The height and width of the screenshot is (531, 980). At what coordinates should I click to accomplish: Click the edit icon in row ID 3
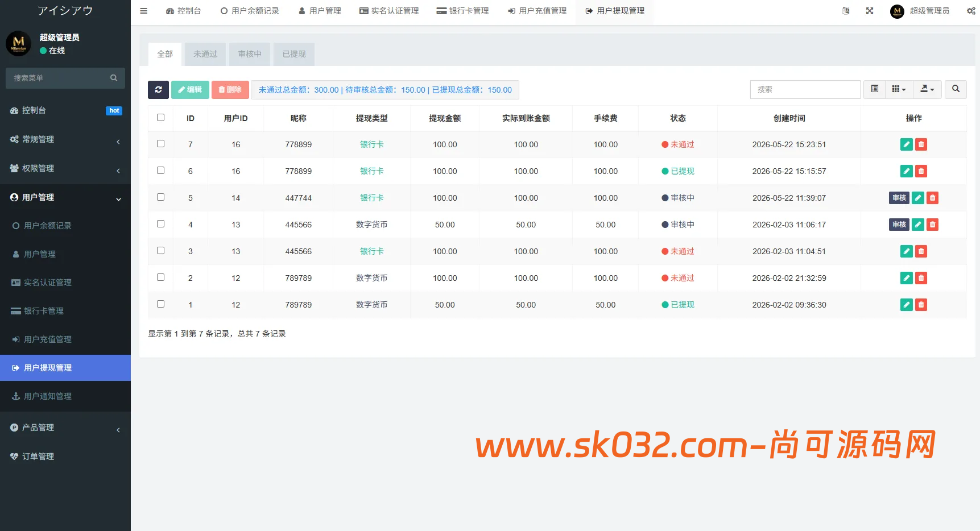click(x=907, y=251)
